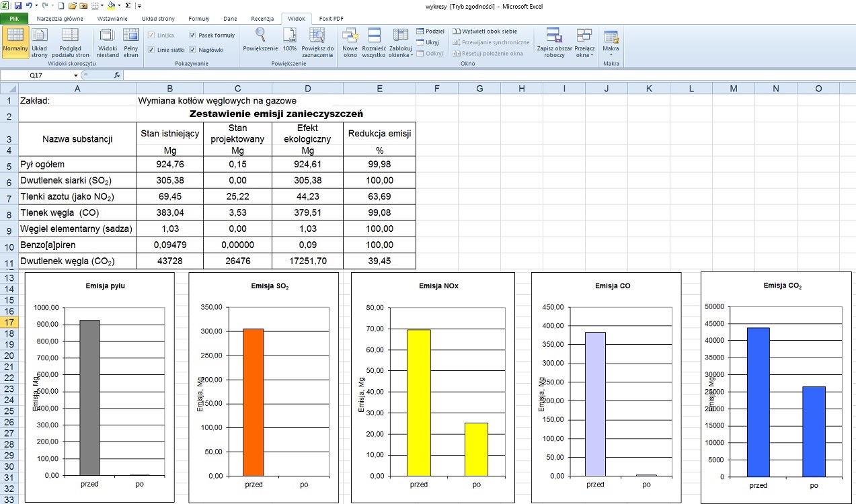The width and height of the screenshot is (856, 504).
Task: Click the Save icon in quick access toolbar
Action: point(18,5)
